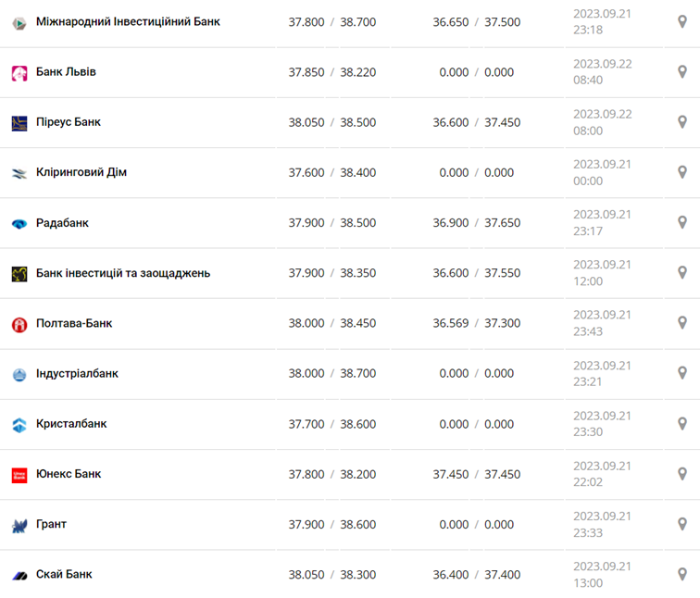Select the Індустріалбанк logo icon
The image size is (700, 598).
point(19,375)
